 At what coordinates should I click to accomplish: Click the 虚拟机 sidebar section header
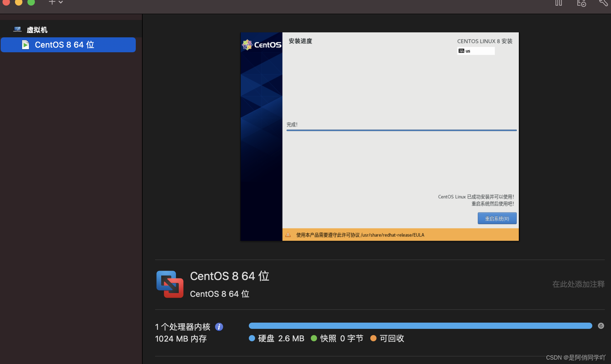pyautogui.click(x=37, y=30)
